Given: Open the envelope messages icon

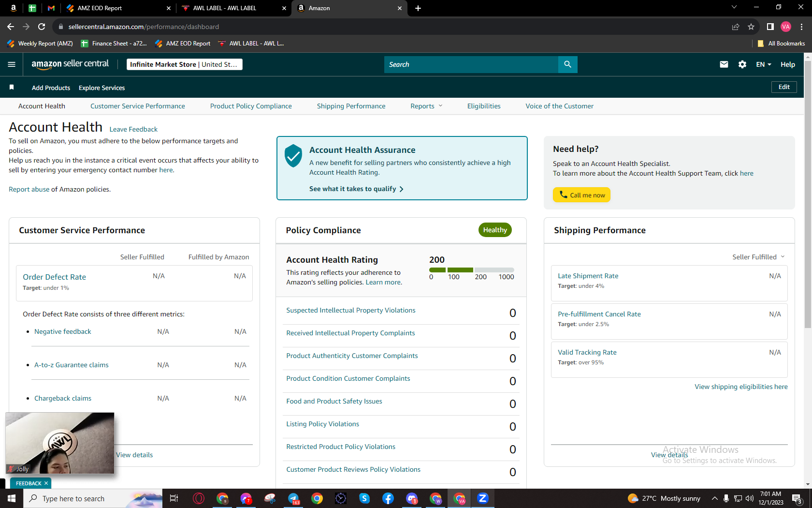Looking at the screenshot, I should 724,64.
